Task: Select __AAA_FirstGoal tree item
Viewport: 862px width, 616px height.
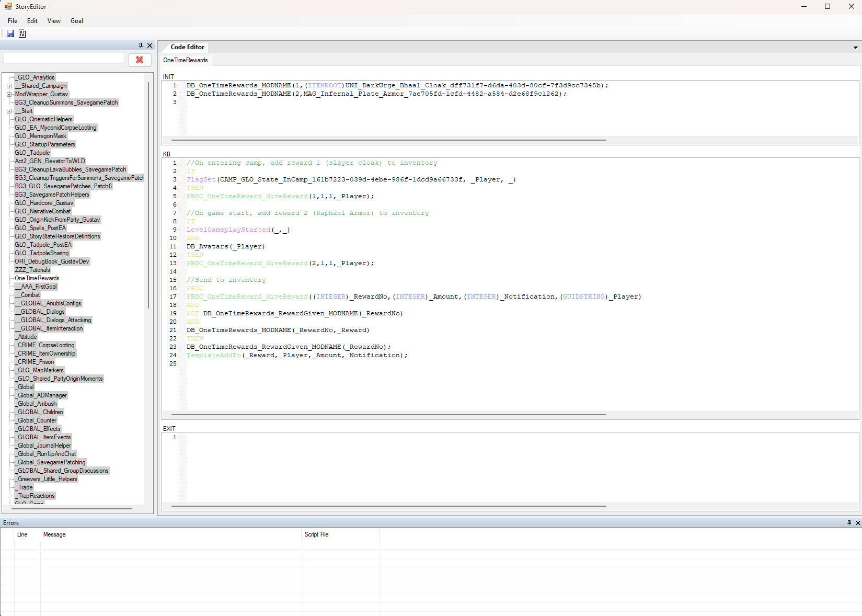Action: (x=36, y=287)
